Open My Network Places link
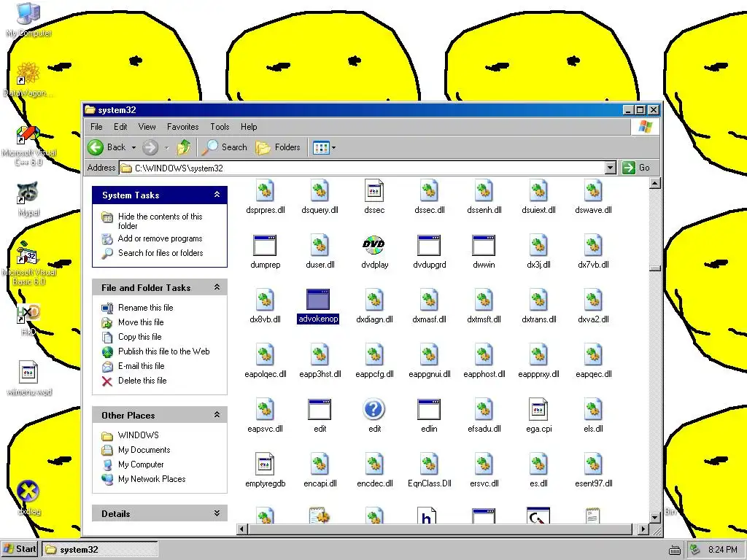 click(x=152, y=479)
